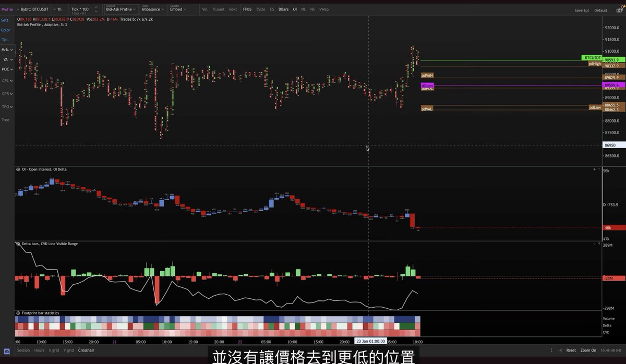This screenshot has width=626, height=364.
Task: Open Sett. in left sidebar
Action: (x=5, y=20)
